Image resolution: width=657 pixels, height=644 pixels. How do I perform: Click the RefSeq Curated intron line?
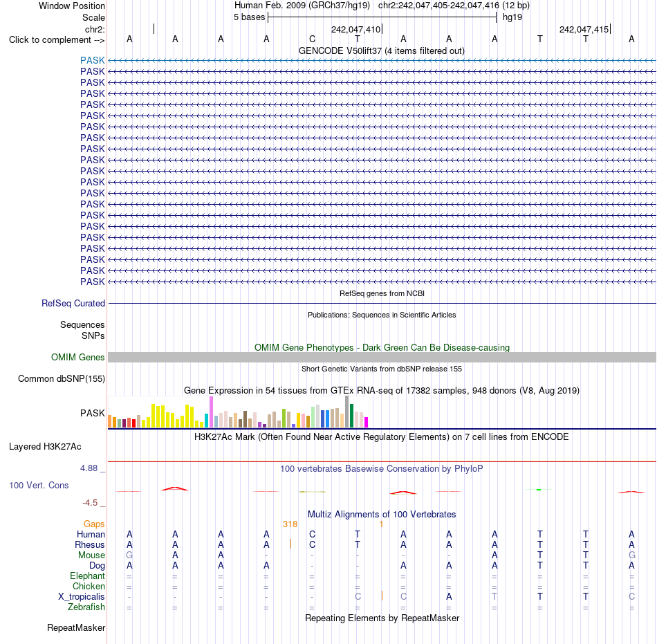tap(382, 304)
